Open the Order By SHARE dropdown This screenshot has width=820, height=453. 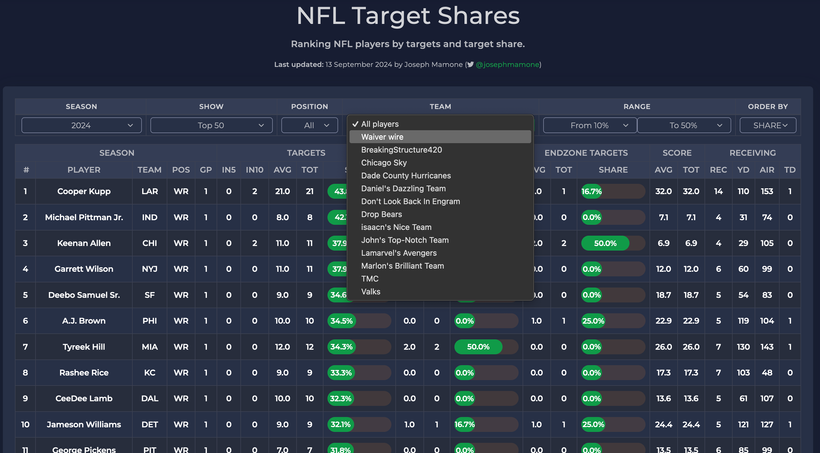coord(768,126)
